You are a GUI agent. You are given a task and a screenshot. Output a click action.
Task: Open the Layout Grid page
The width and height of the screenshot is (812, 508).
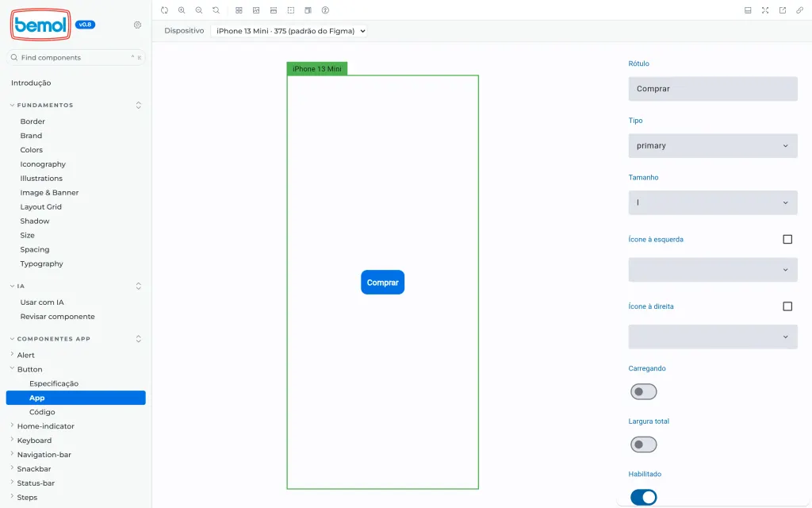41,207
